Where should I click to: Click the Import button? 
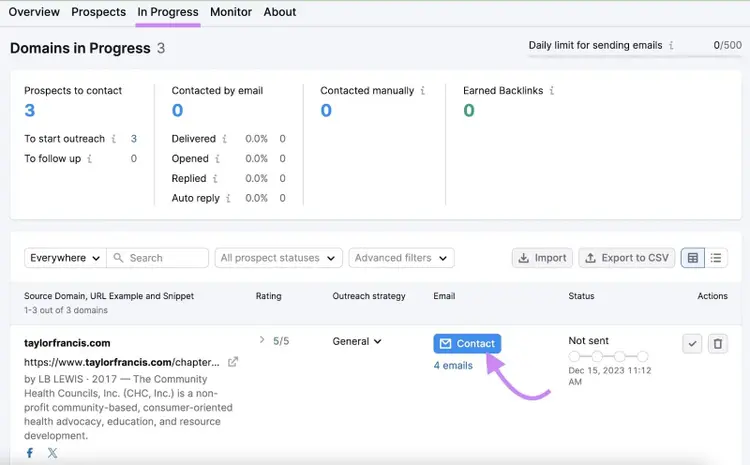[542, 258]
